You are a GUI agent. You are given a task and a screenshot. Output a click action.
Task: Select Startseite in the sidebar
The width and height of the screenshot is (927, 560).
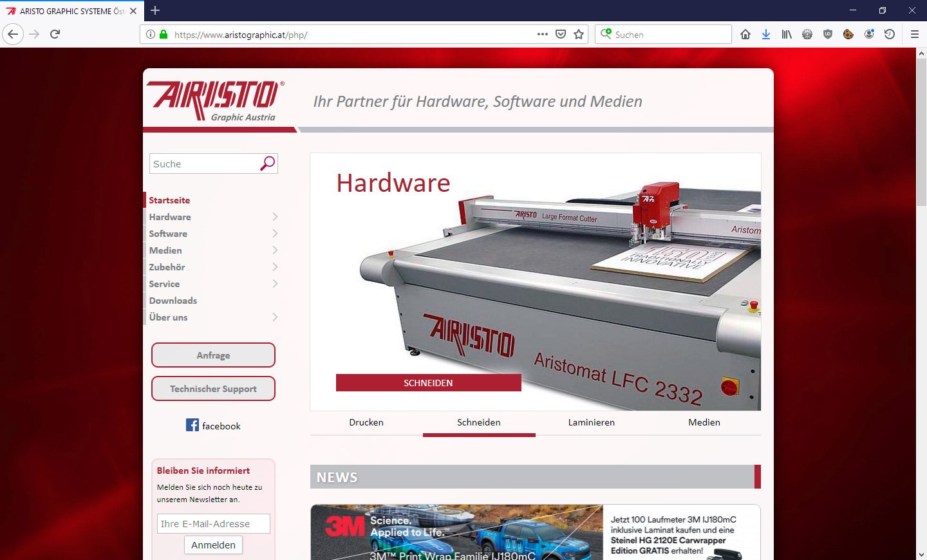[169, 200]
